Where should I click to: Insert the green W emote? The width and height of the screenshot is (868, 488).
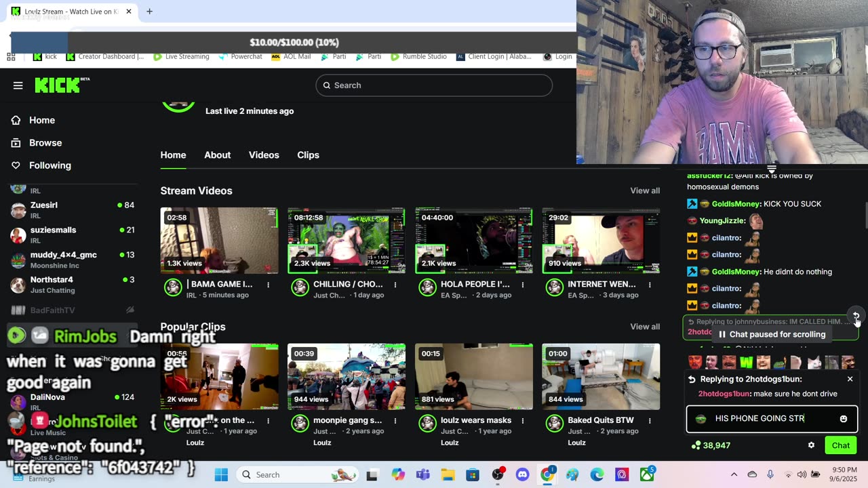(746, 363)
